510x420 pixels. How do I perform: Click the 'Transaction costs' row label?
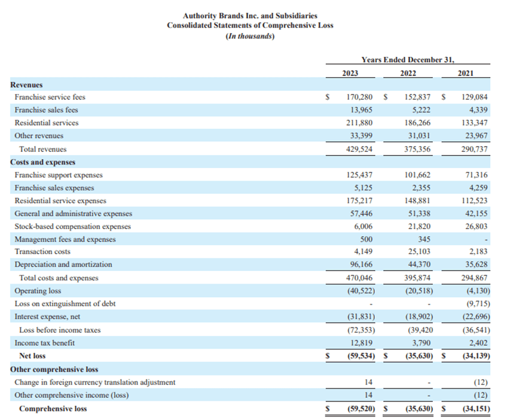coord(42,252)
